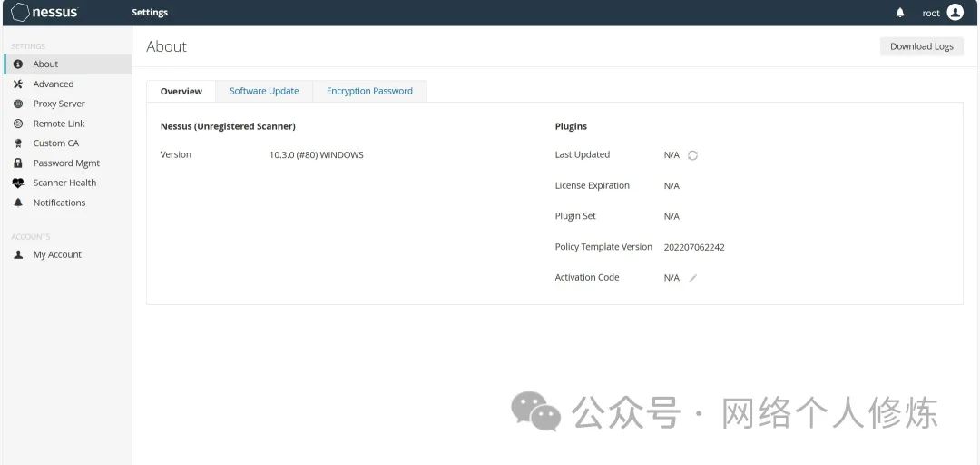980x465 pixels.
Task: Click the Last Updated label
Action: [583, 154]
